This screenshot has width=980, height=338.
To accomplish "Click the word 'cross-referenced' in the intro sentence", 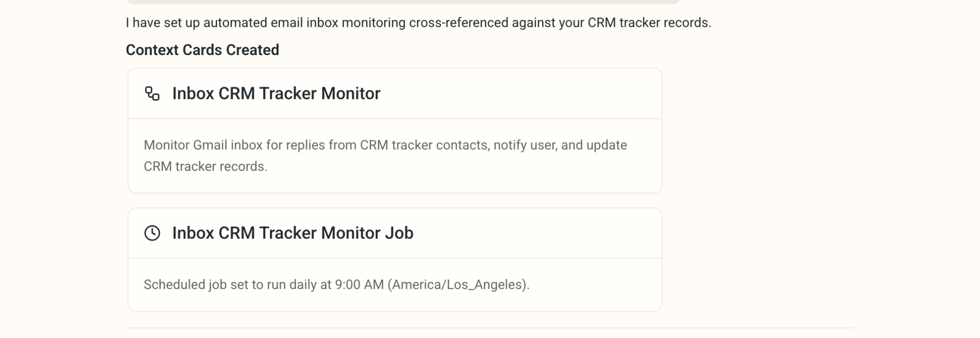I will click(x=458, y=23).
